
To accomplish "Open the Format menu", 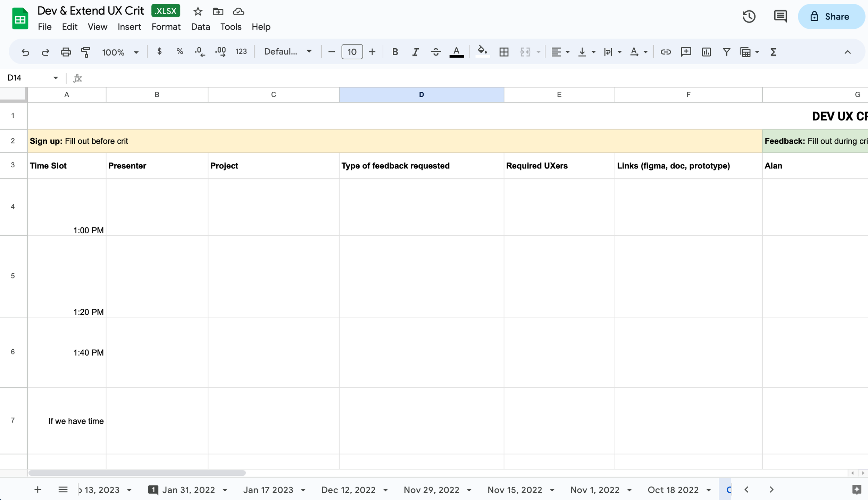I will [x=166, y=27].
